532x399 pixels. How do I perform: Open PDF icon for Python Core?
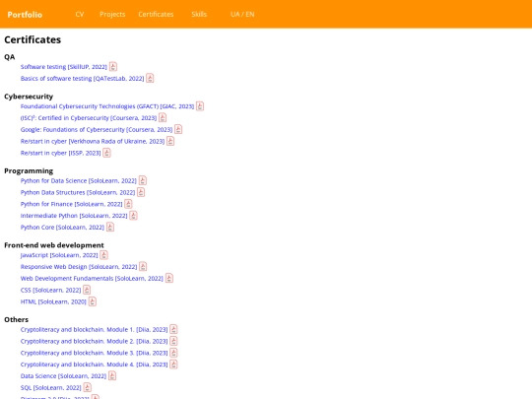click(x=110, y=227)
